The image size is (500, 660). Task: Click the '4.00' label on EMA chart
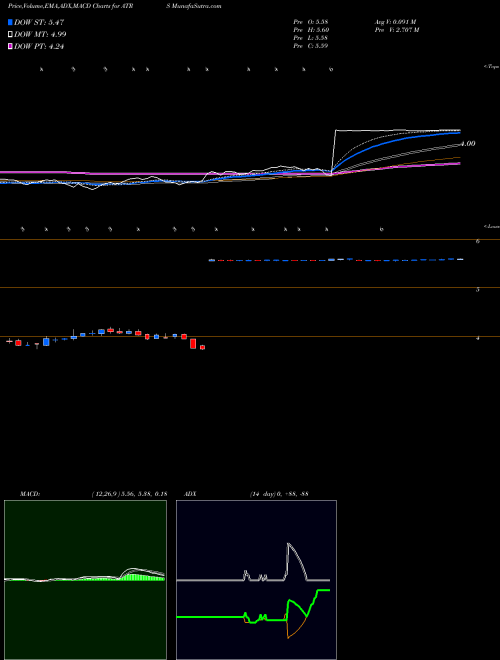pyautogui.click(x=467, y=144)
